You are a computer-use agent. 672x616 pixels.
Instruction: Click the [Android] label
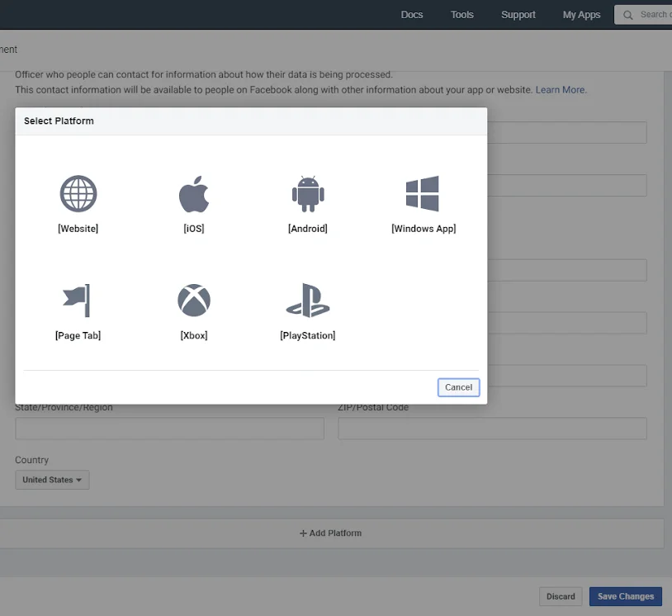[308, 229]
